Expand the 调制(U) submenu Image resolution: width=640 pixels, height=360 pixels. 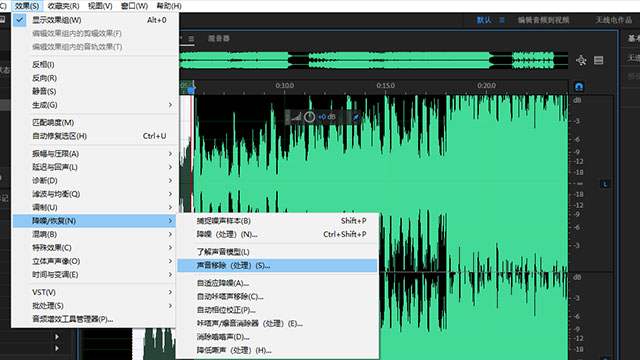pyautogui.click(x=95, y=207)
